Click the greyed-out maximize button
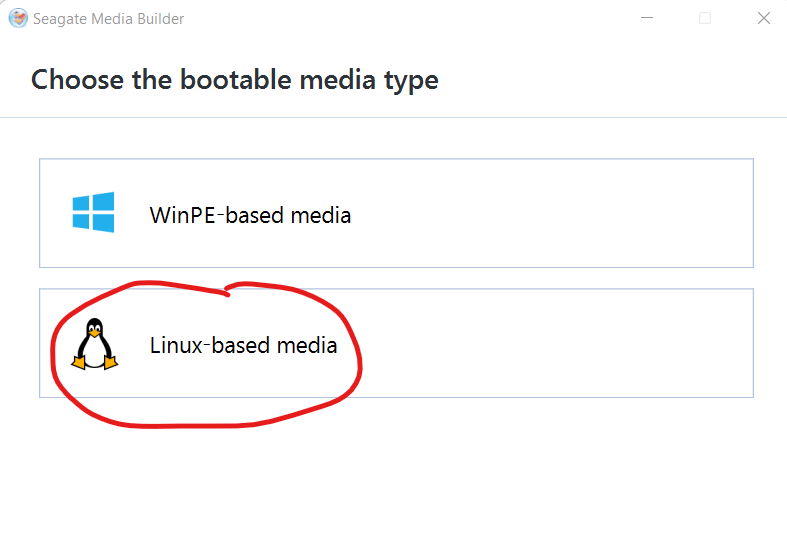Viewport: 787px width, 537px height. [705, 18]
